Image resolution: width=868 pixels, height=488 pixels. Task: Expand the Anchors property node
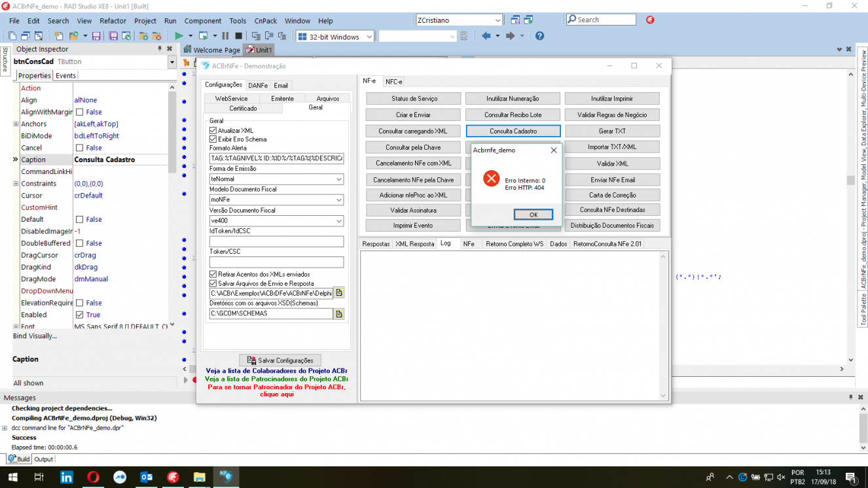[x=16, y=124]
